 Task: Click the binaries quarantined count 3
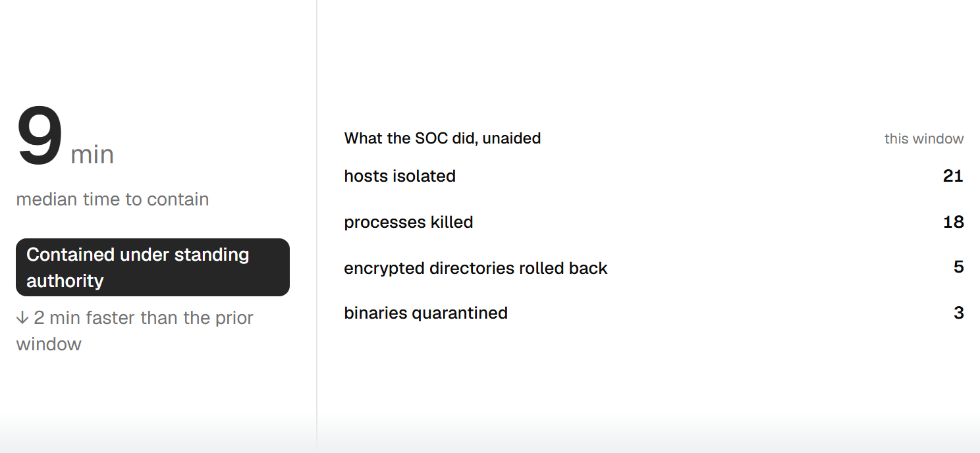(x=959, y=313)
